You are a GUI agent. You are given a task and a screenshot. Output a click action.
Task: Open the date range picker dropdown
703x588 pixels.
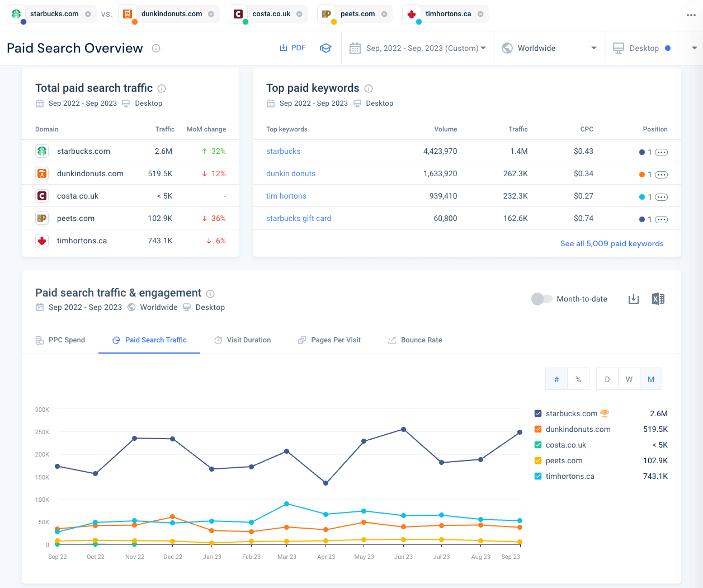417,48
